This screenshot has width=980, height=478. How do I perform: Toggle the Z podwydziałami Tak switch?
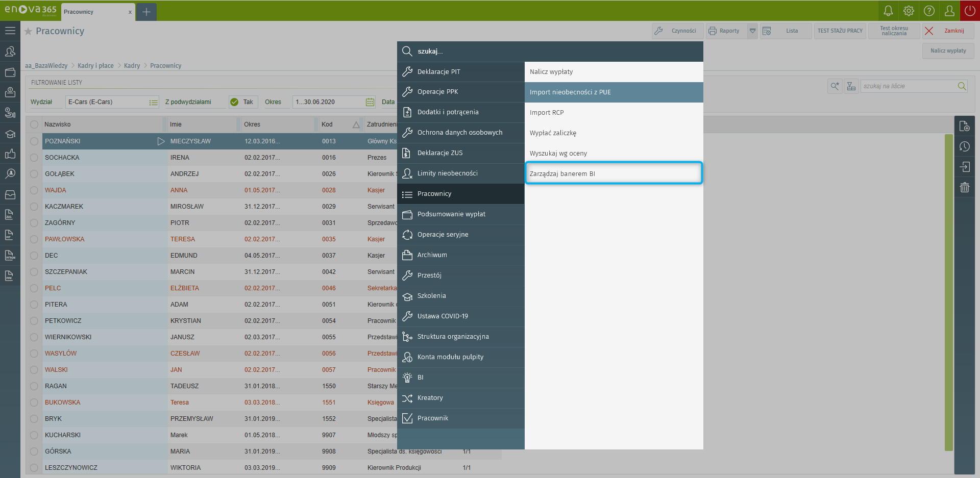tap(234, 102)
